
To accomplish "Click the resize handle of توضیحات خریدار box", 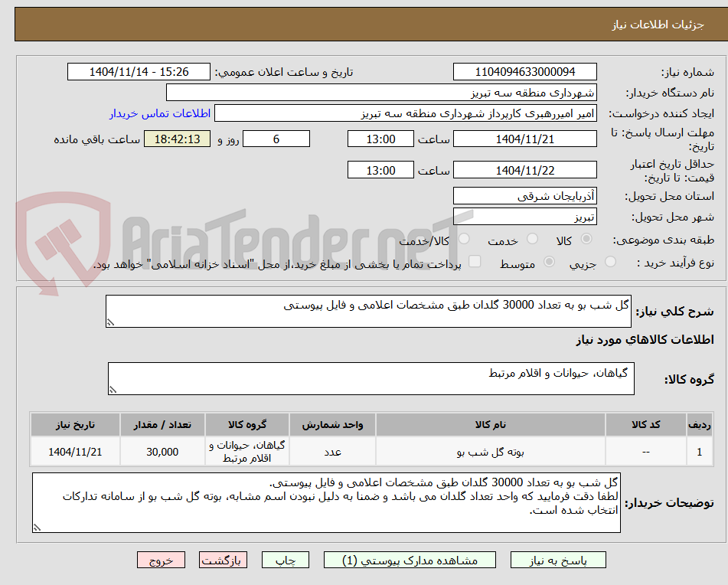I will pyautogui.click(x=38, y=528).
